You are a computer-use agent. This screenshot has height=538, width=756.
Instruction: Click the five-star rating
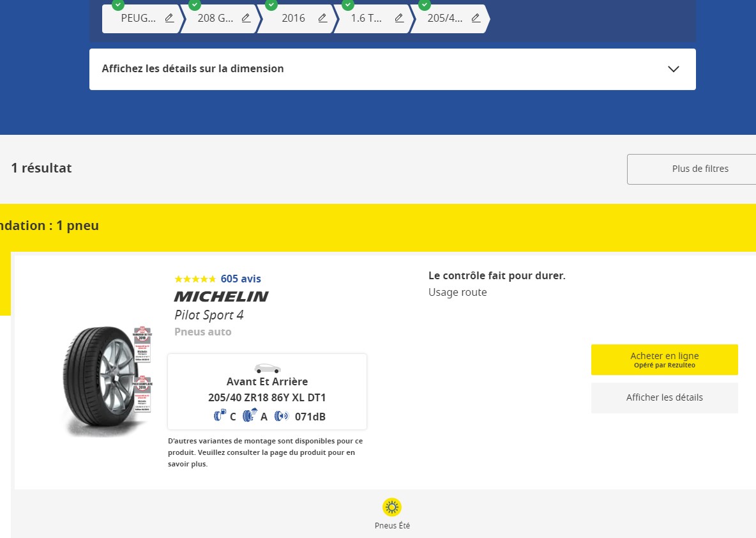coord(195,279)
